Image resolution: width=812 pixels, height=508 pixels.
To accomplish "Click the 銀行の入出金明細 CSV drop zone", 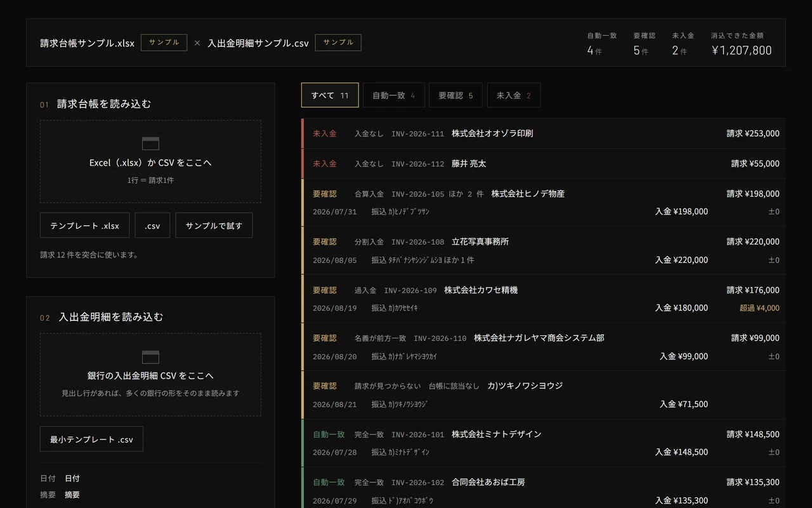I will 150,375.
